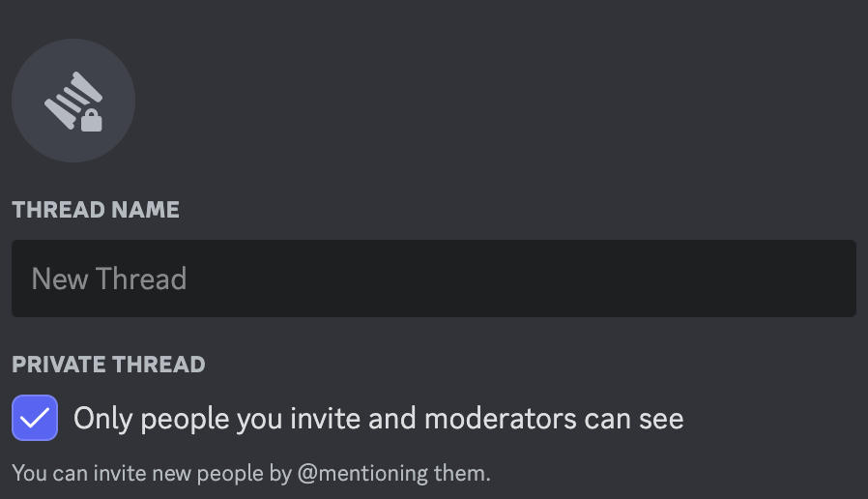868x499 pixels.
Task: Click the small lock badge on thread icon
Action: [91, 120]
